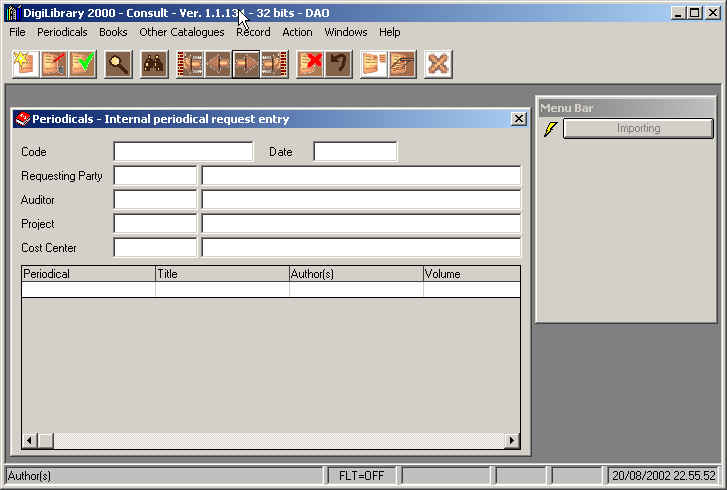727x490 pixels.
Task: Click the Project description field
Action: (361, 224)
